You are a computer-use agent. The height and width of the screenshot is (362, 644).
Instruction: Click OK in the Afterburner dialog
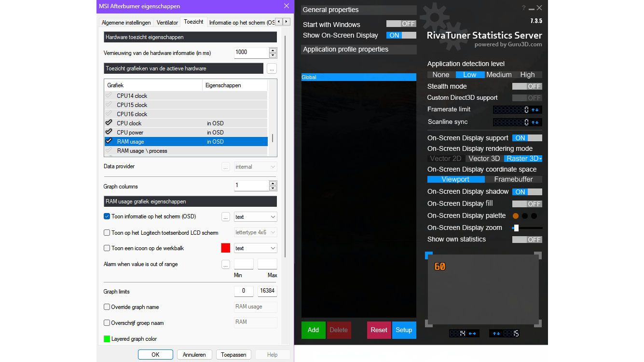coord(155,355)
